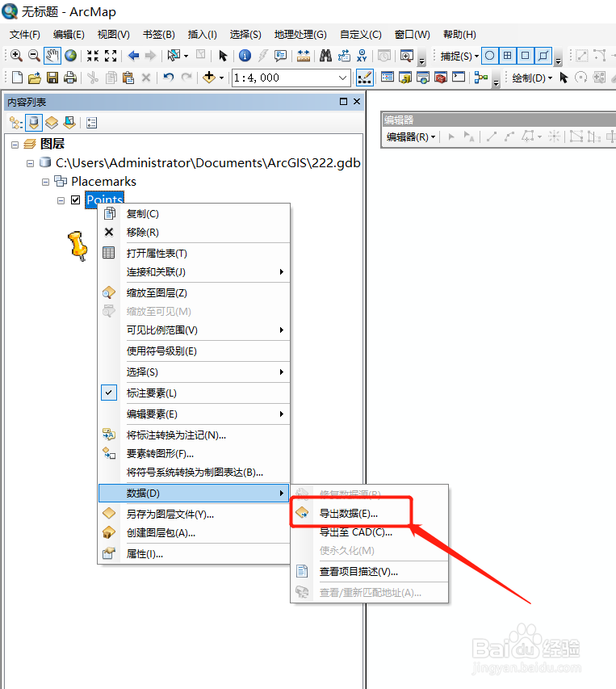
Task: Open the Table of Contents window icon
Action: click(388, 78)
